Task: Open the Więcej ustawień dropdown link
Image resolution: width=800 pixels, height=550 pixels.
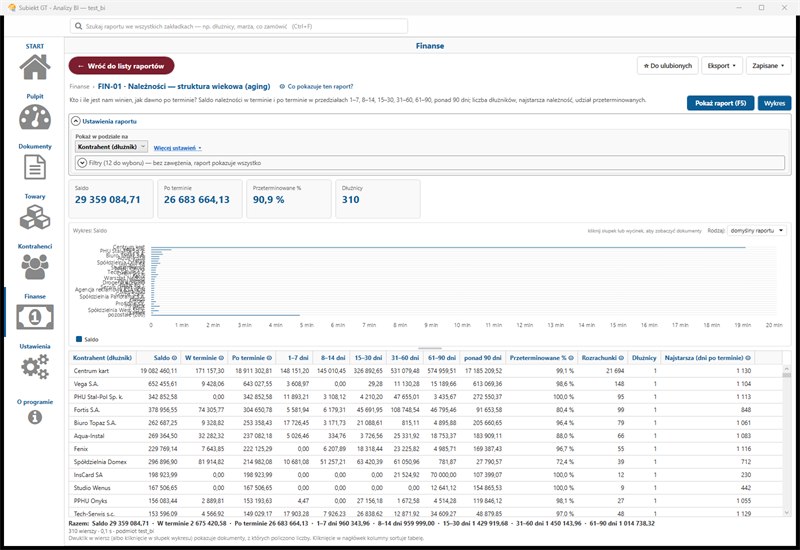Action: [178, 148]
